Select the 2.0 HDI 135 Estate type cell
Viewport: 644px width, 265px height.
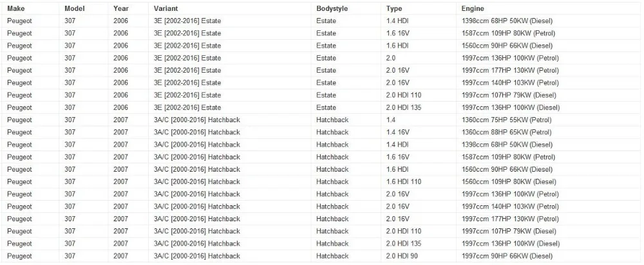point(419,107)
